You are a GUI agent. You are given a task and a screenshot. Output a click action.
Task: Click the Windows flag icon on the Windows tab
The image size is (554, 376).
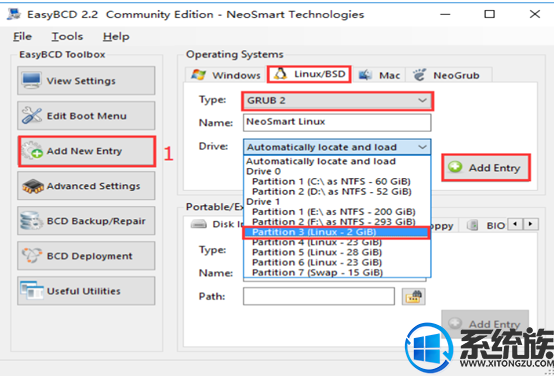198,75
